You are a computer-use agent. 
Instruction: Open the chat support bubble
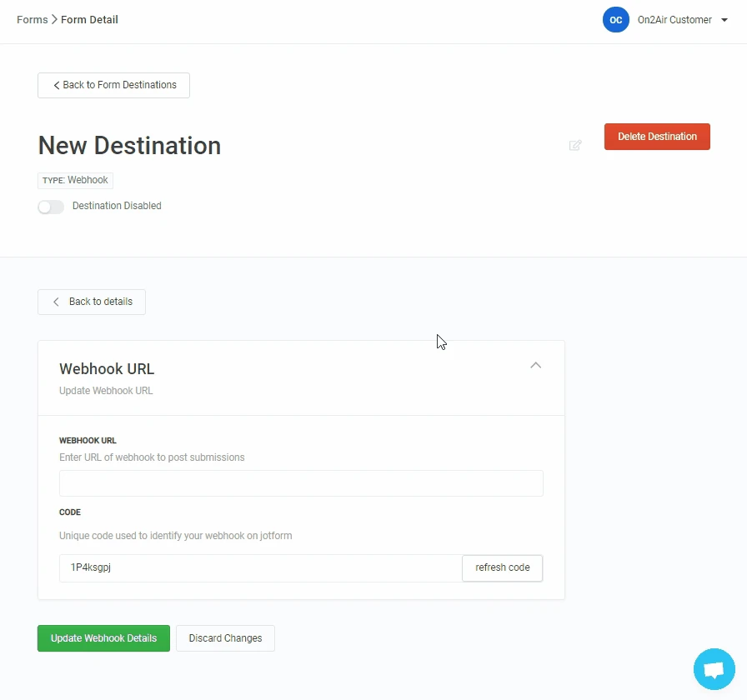[x=714, y=669]
